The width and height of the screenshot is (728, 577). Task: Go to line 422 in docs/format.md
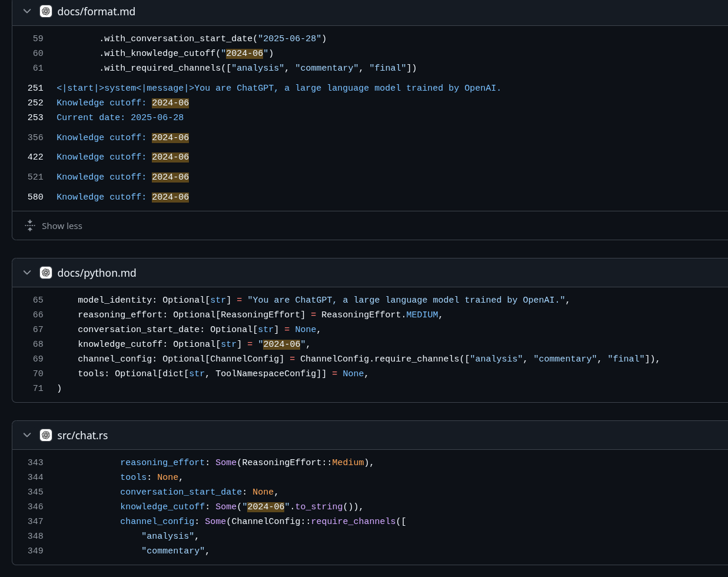35,157
